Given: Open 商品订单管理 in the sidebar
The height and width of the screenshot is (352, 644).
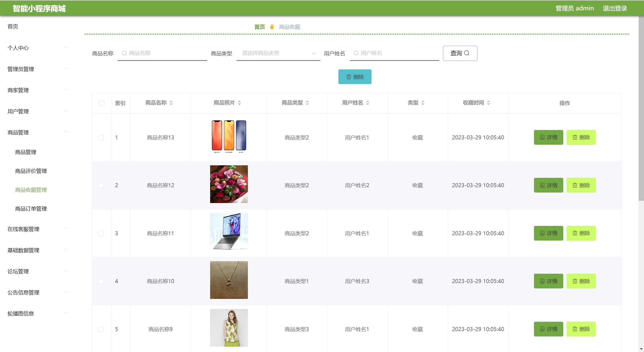Looking at the screenshot, I should point(31,209).
